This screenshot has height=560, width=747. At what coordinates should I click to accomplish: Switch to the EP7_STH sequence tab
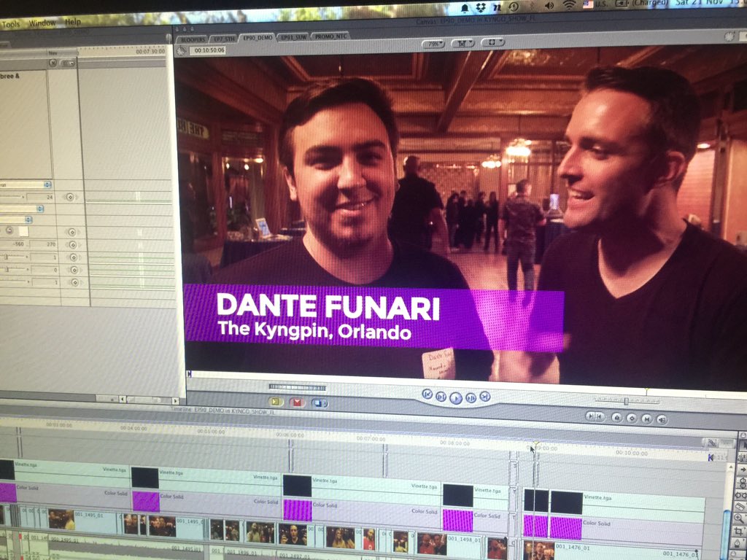click(x=224, y=39)
